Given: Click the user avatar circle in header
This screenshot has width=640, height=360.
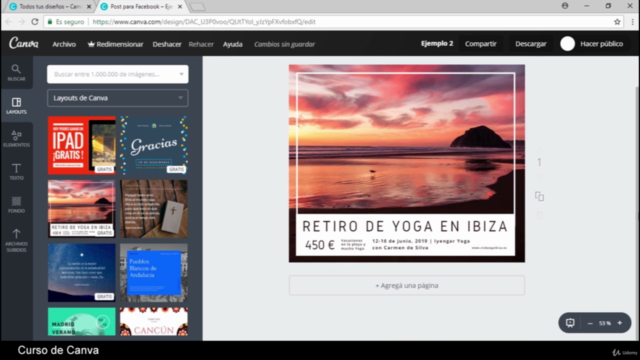Looking at the screenshot, I should pyautogui.click(x=567, y=44).
